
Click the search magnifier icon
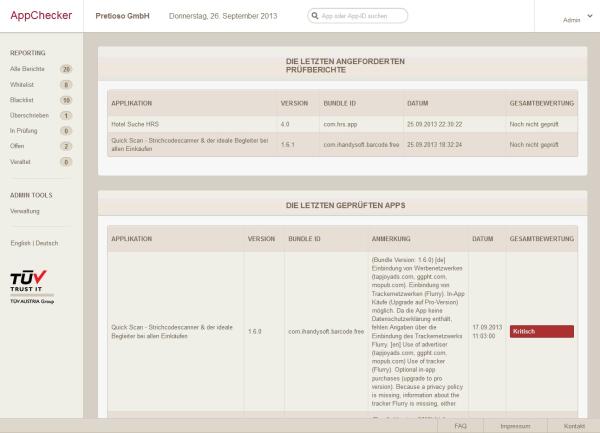tap(314, 18)
